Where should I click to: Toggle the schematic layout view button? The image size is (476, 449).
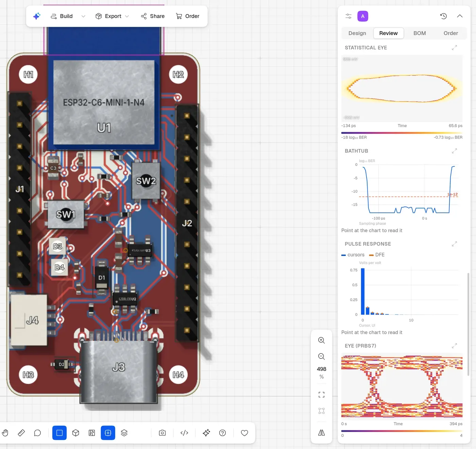coord(92,433)
